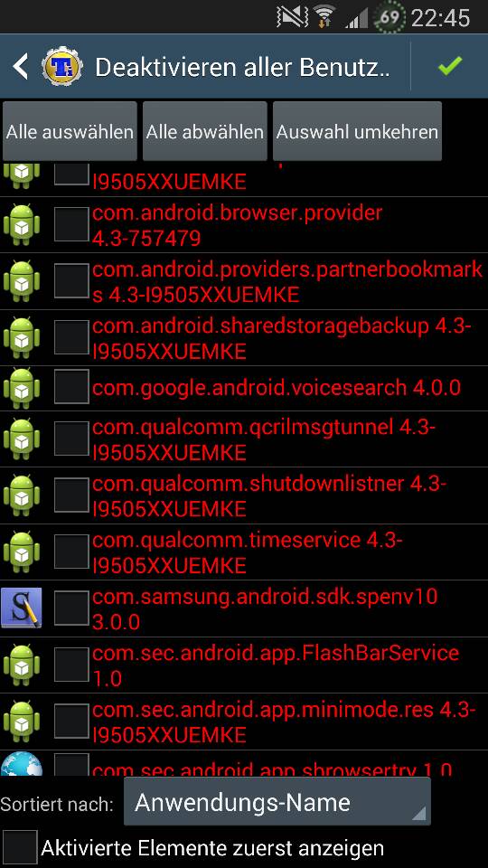This screenshot has height=868, width=488.
Task: Open the Anwendungs-Name sort dropdown
Action: click(277, 802)
